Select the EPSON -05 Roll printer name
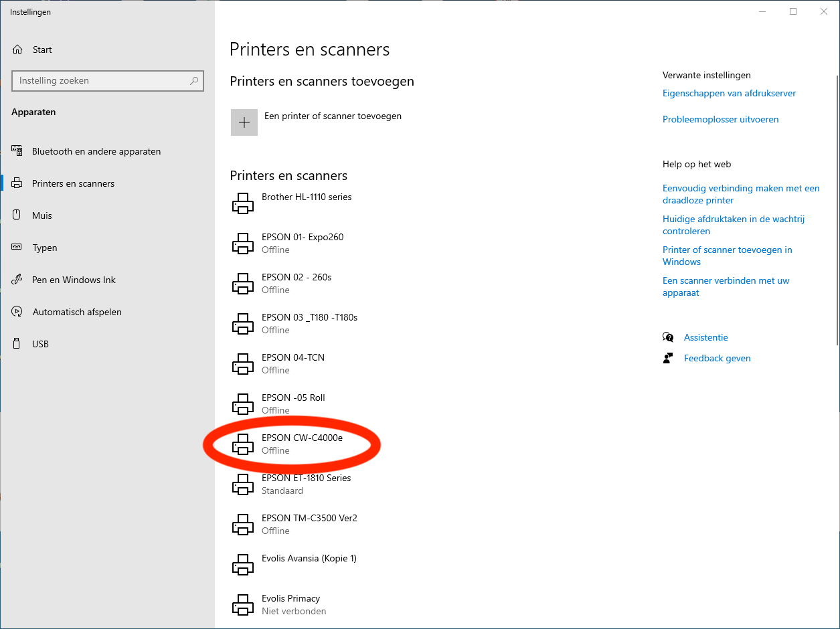Viewport: 840px width, 629px height. tap(293, 397)
